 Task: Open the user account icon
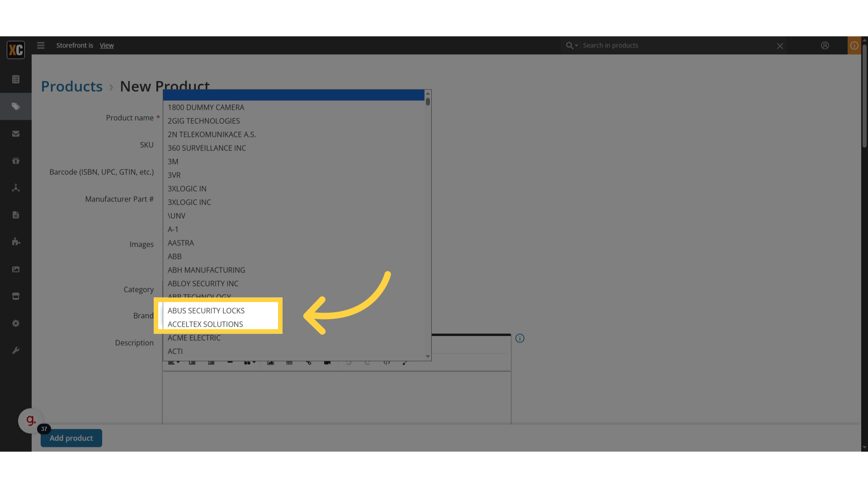coord(825,46)
